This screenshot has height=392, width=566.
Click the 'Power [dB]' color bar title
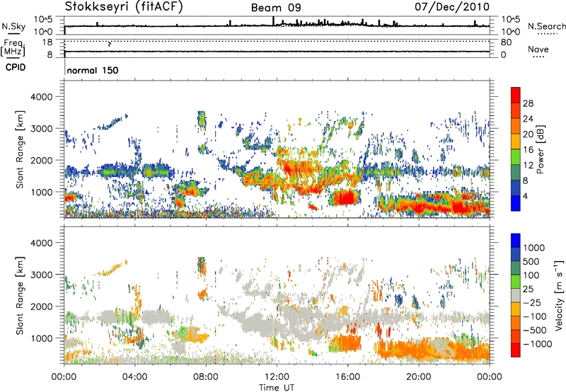pos(540,149)
